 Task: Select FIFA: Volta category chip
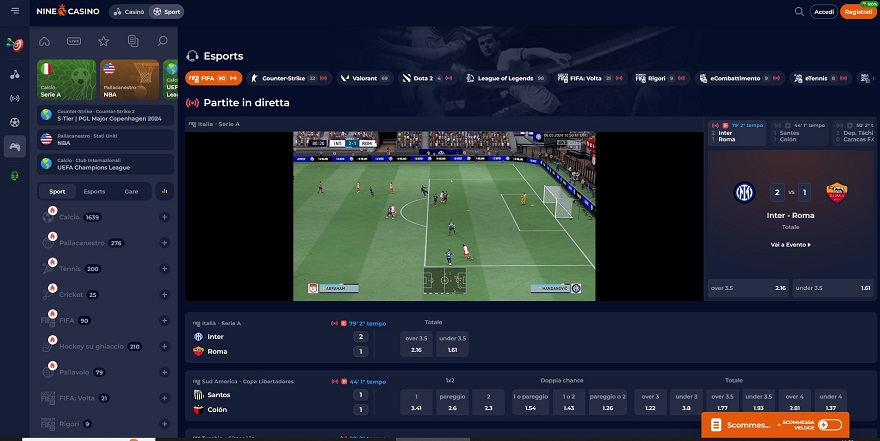click(590, 78)
